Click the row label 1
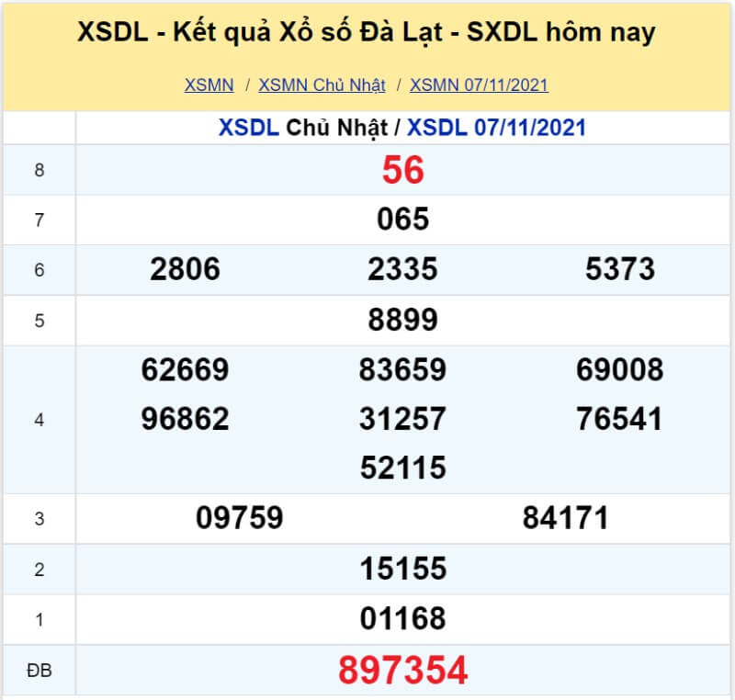 [40, 619]
